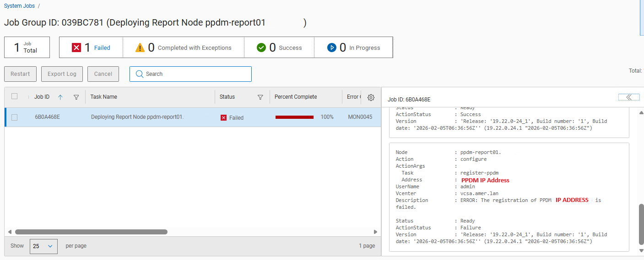Image resolution: width=644 pixels, height=260 pixels.
Task: Click the Job ID: 6B0A468E panel title
Action: (409, 99)
